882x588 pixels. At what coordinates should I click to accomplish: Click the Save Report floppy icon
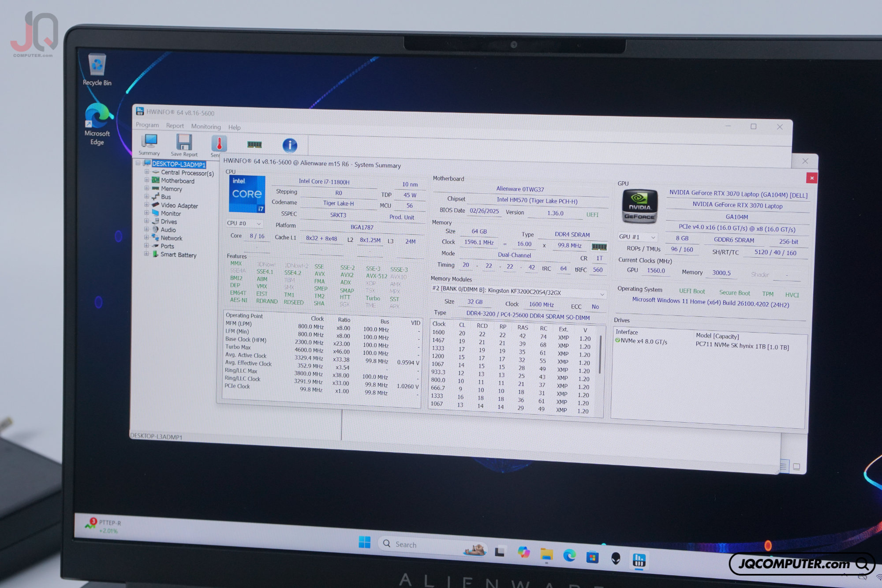point(184,143)
